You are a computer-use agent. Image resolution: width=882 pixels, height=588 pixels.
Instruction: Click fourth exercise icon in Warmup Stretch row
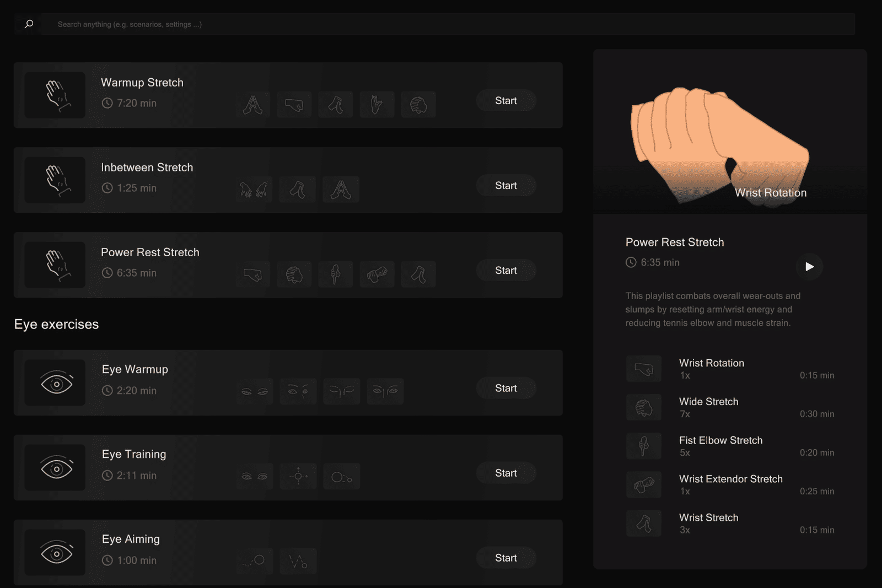tap(377, 105)
